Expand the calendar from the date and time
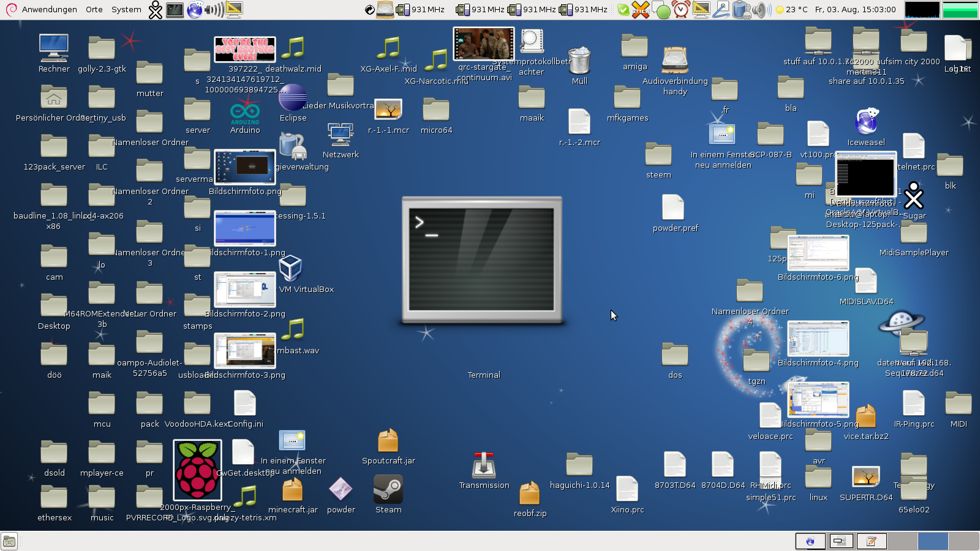The width and height of the screenshot is (980, 551). tap(855, 9)
